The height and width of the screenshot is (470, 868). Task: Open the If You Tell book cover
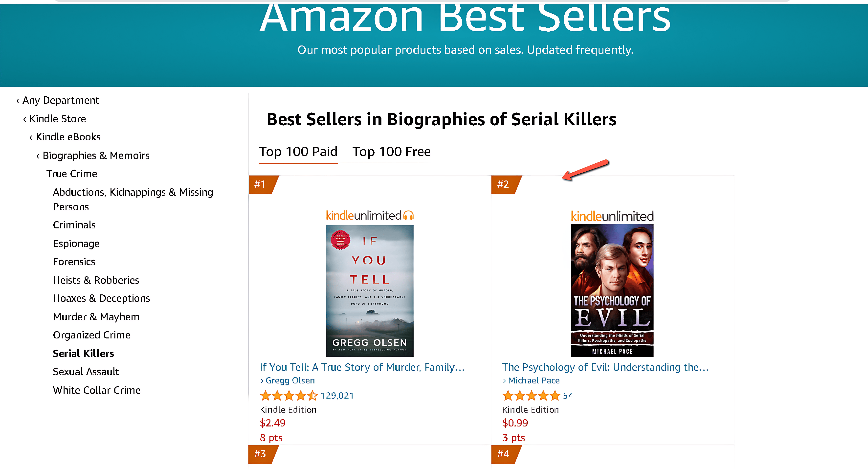370,291
